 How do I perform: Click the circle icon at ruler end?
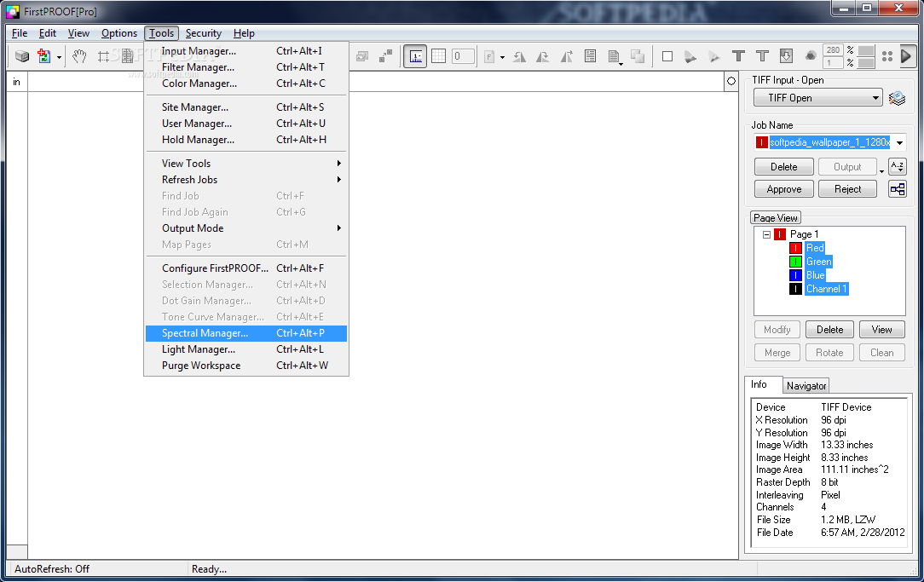pos(731,81)
